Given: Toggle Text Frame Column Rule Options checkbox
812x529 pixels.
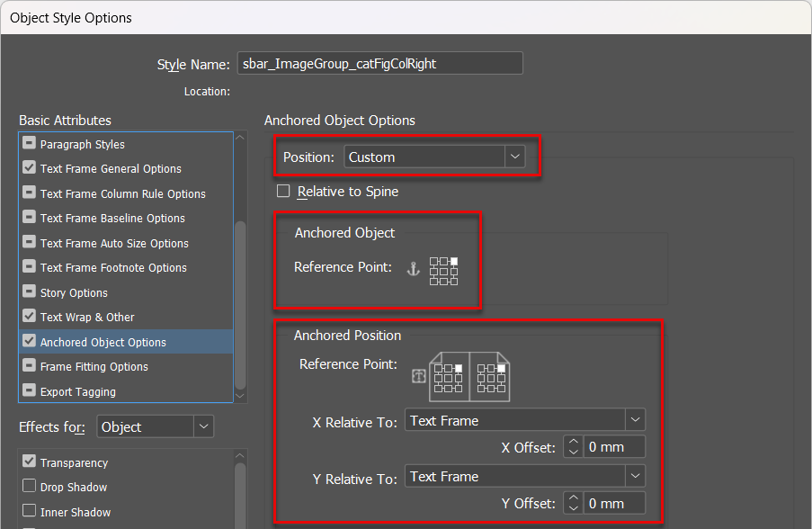Looking at the screenshot, I should [x=30, y=193].
